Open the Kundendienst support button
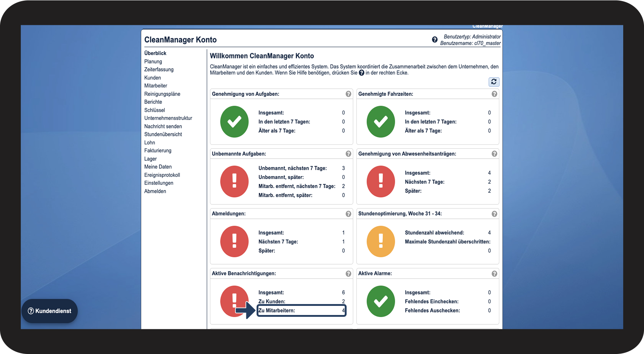 (x=50, y=311)
